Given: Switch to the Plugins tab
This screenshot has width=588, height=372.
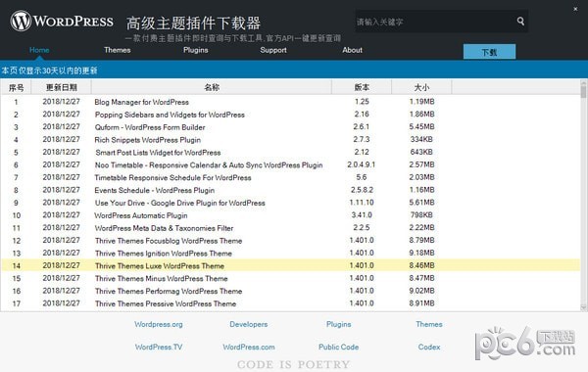Looking at the screenshot, I should point(196,50).
